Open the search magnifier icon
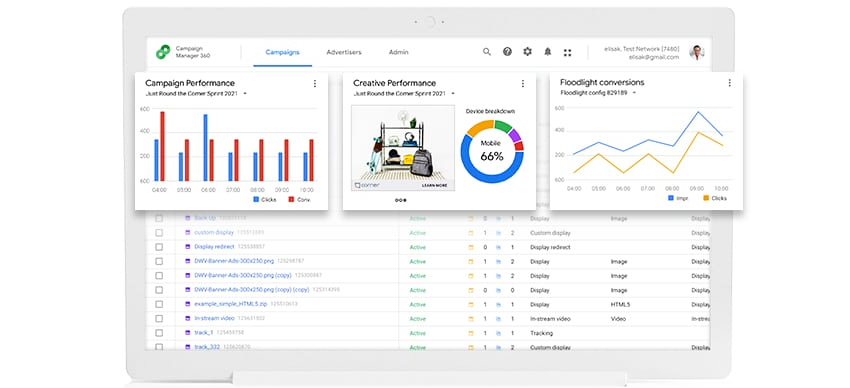Screen dimensions: 850x388 [x=487, y=52]
